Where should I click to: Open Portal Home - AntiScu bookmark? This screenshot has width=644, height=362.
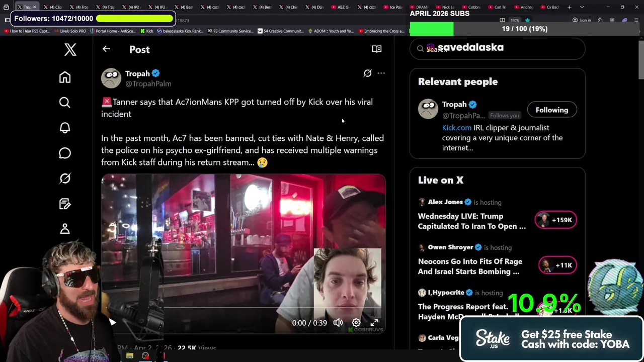click(x=113, y=31)
